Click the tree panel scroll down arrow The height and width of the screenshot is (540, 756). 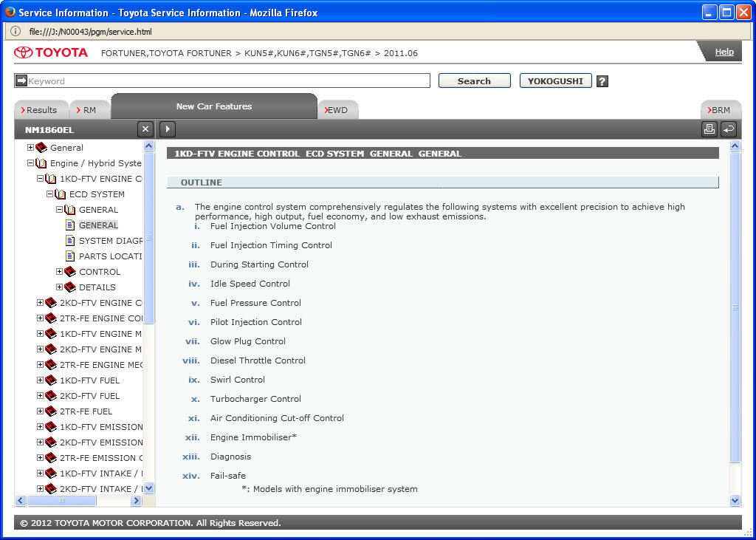coord(149,488)
